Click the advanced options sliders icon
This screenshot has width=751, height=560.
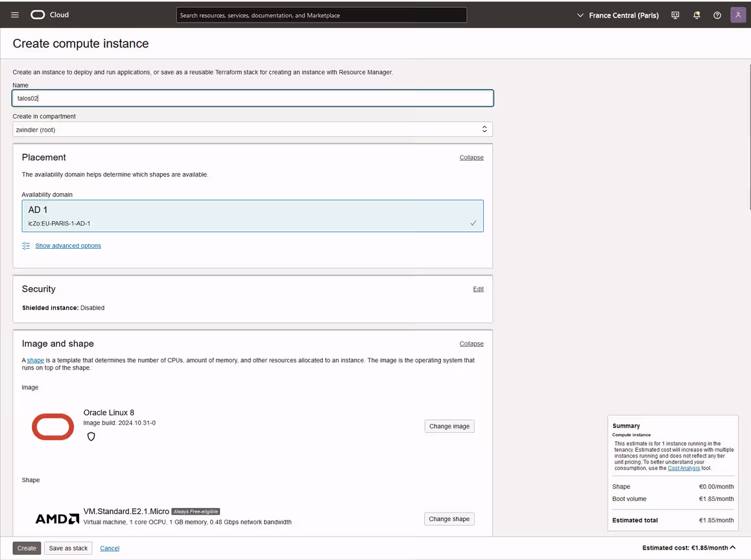coord(26,246)
